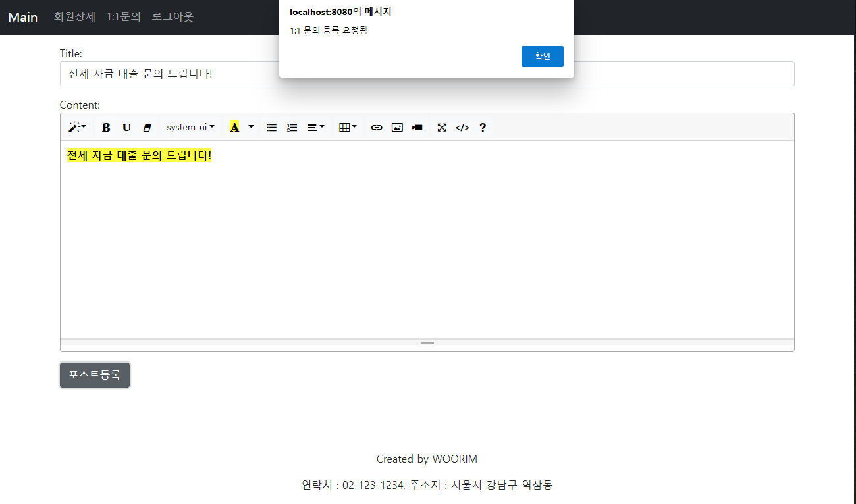Click the alert message '1:1 문의 등록 요청됨'
The height and width of the screenshot is (504, 856).
(x=329, y=30)
